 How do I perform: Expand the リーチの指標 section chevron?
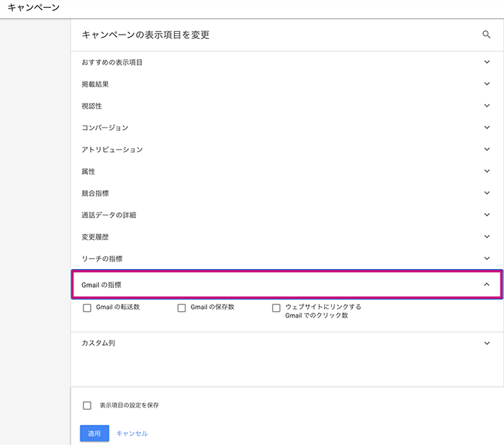[487, 259]
